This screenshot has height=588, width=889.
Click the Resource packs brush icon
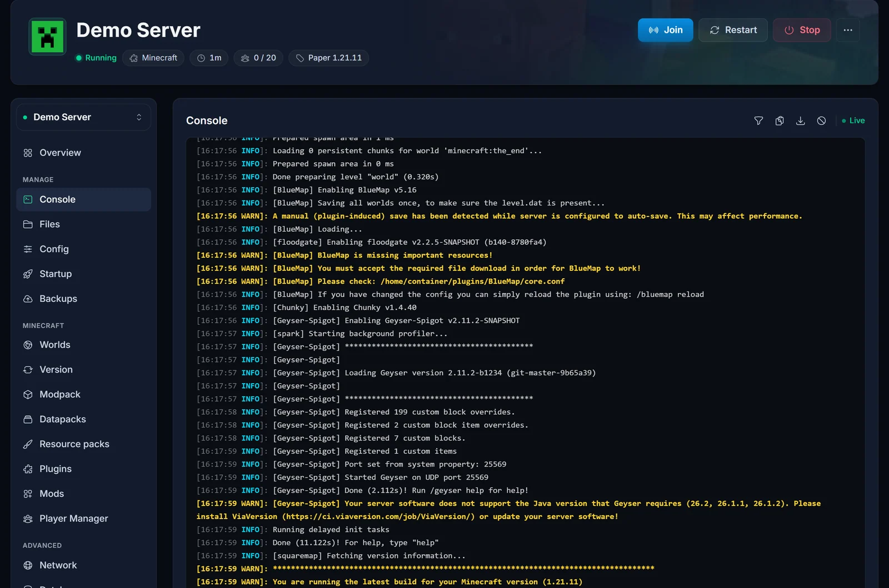point(28,444)
